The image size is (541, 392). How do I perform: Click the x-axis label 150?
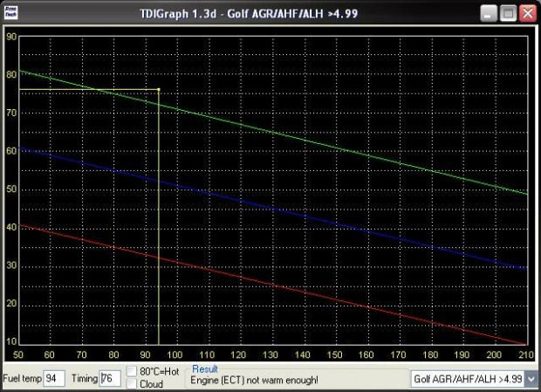(334, 354)
